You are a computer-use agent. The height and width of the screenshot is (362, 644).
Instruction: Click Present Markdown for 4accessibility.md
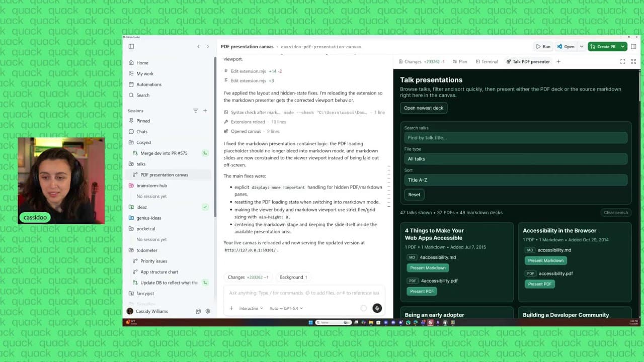[428, 268]
